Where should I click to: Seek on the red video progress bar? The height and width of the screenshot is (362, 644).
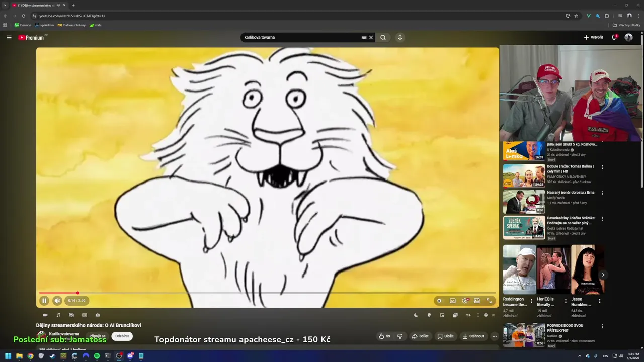tap(267, 293)
